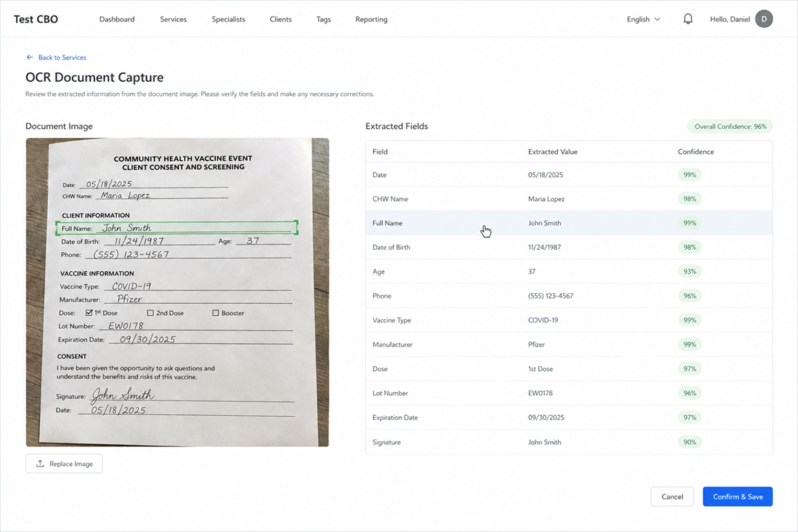Select the John Smith value in Signature row
Screen dimensions: 798x532
(545, 442)
